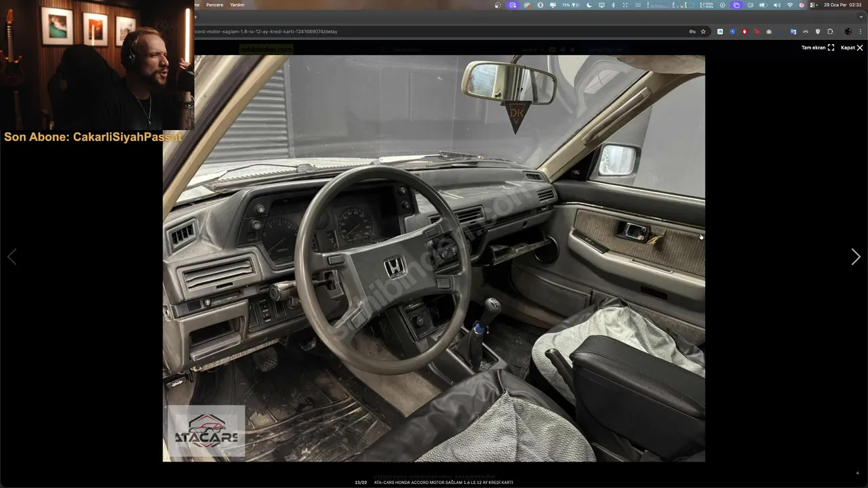Click the date and time 29 Oca Per
This screenshot has height=488, width=868.
[x=843, y=5]
